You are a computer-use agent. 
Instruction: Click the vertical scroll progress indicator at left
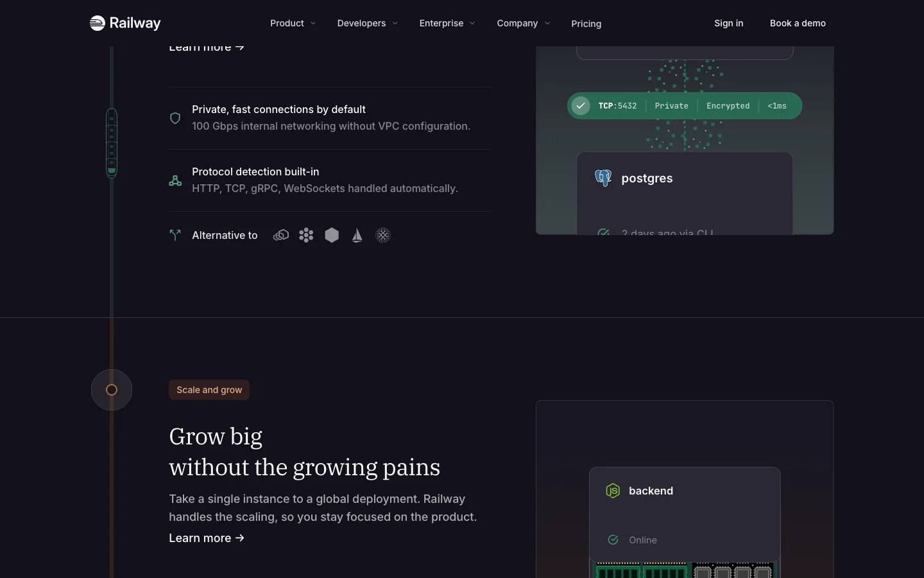point(112,143)
